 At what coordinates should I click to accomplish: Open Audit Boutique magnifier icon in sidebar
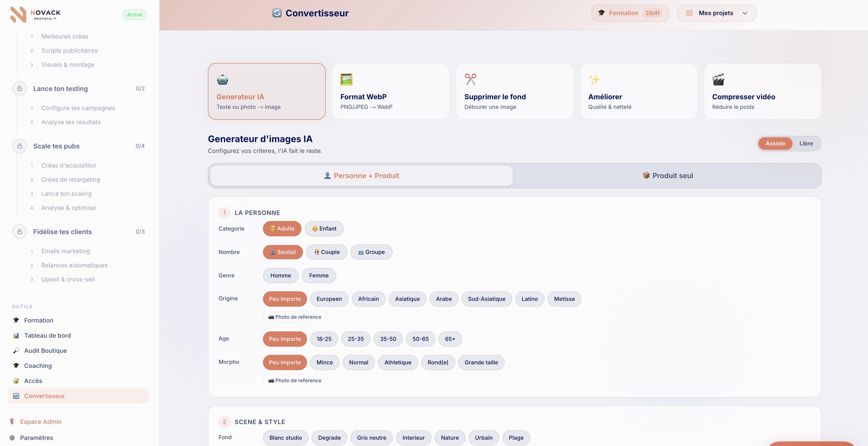coord(16,351)
